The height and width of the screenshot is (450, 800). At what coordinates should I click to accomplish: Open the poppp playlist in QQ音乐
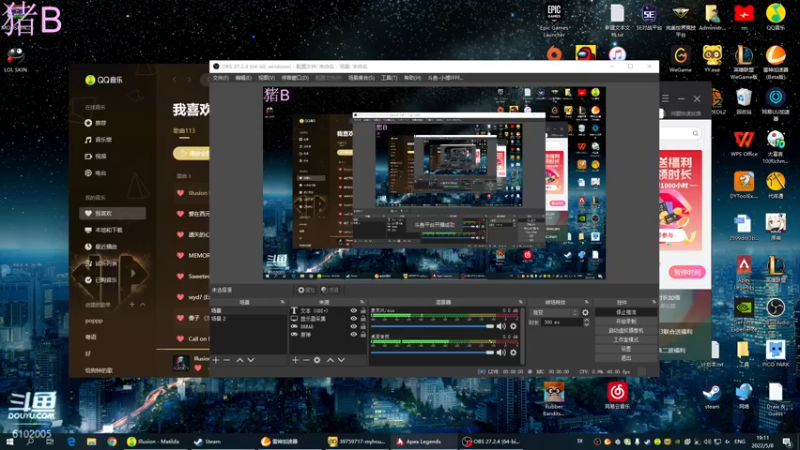point(94,321)
